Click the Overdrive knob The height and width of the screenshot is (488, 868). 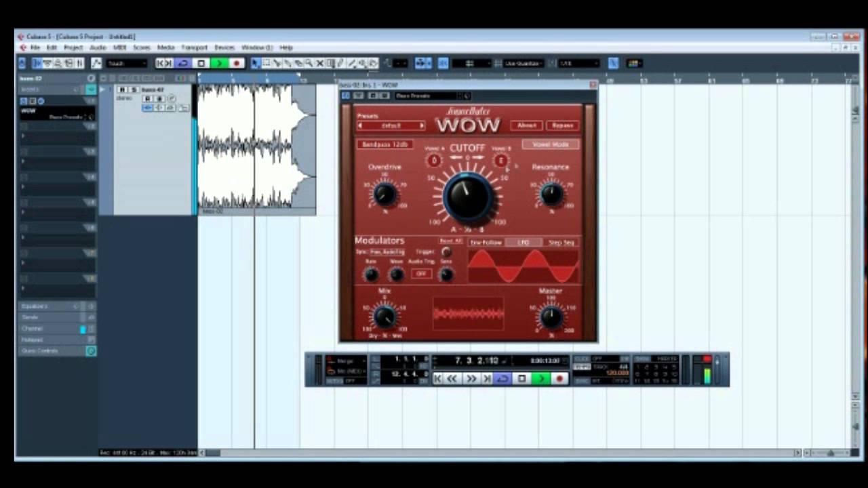384,195
